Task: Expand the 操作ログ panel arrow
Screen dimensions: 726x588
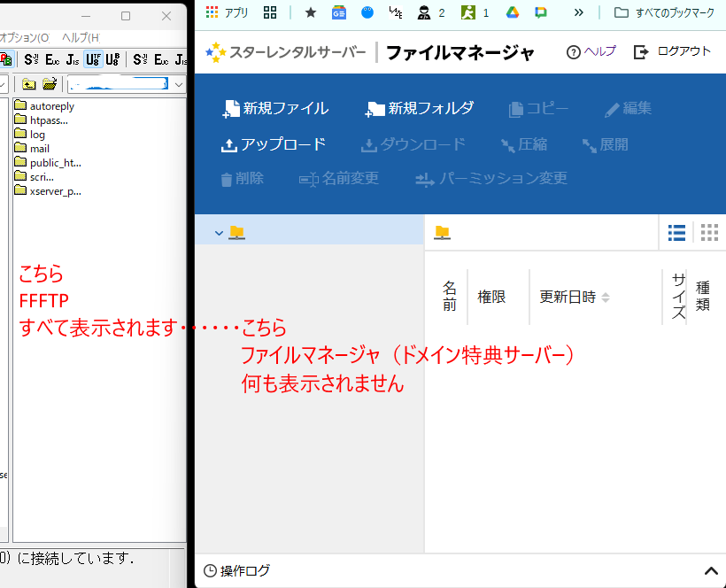Action: (710, 571)
